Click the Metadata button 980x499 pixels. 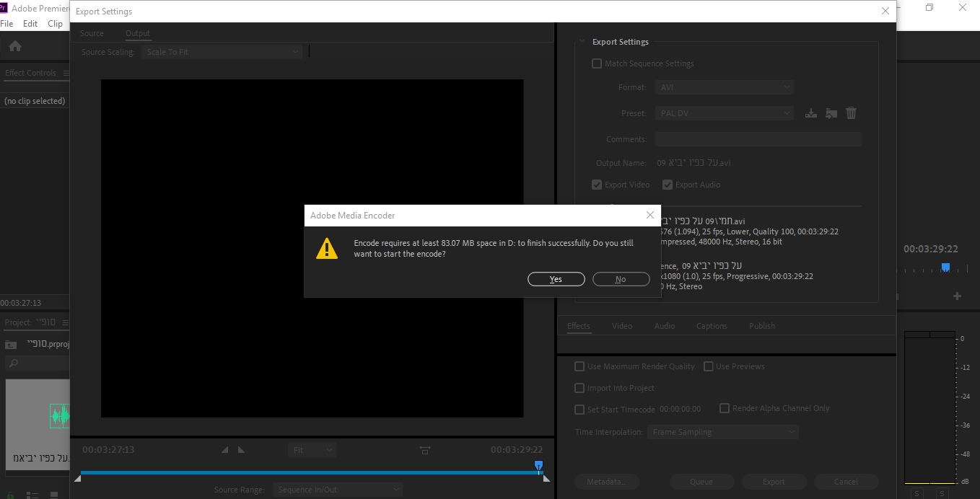click(607, 482)
